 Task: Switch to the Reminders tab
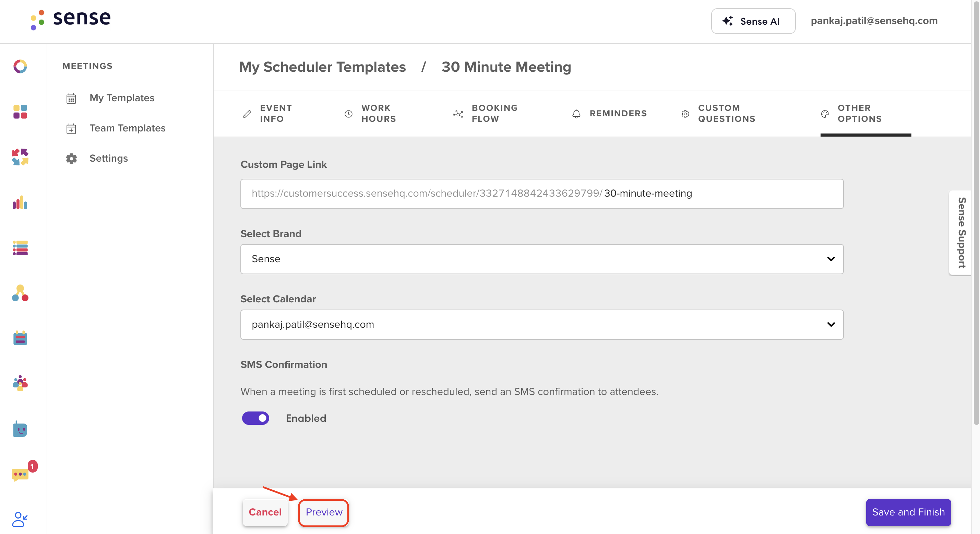(x=609, y=114)
